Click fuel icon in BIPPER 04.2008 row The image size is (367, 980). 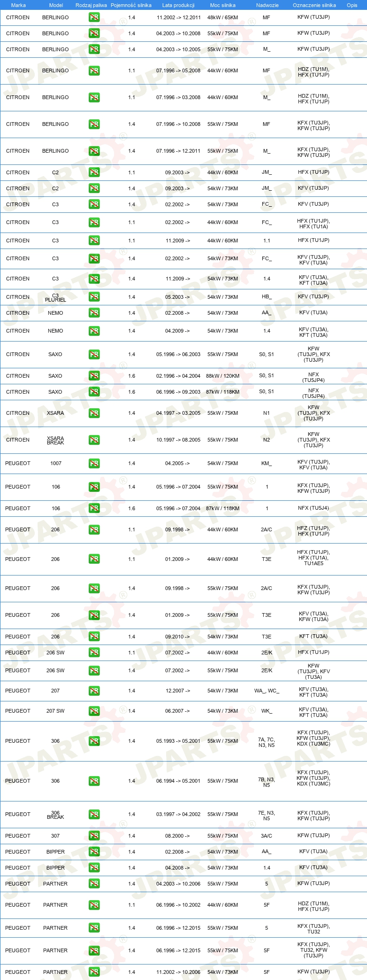tap(94, 868)
